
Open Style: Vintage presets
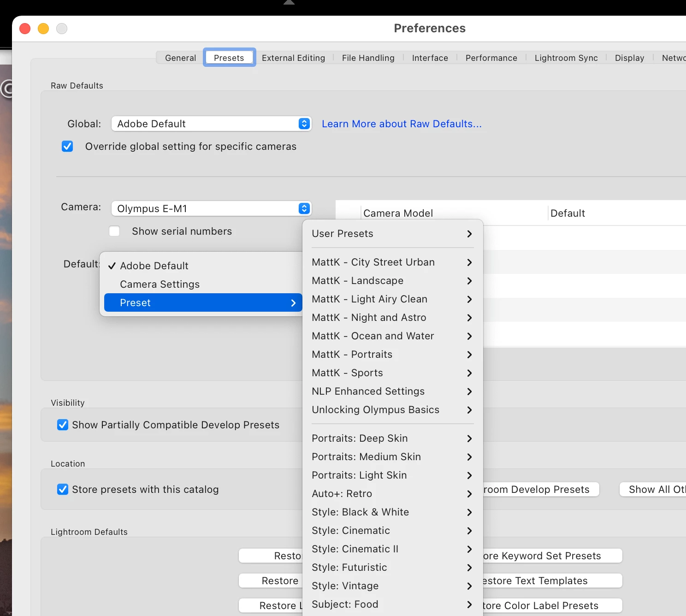tap(392, 586)
